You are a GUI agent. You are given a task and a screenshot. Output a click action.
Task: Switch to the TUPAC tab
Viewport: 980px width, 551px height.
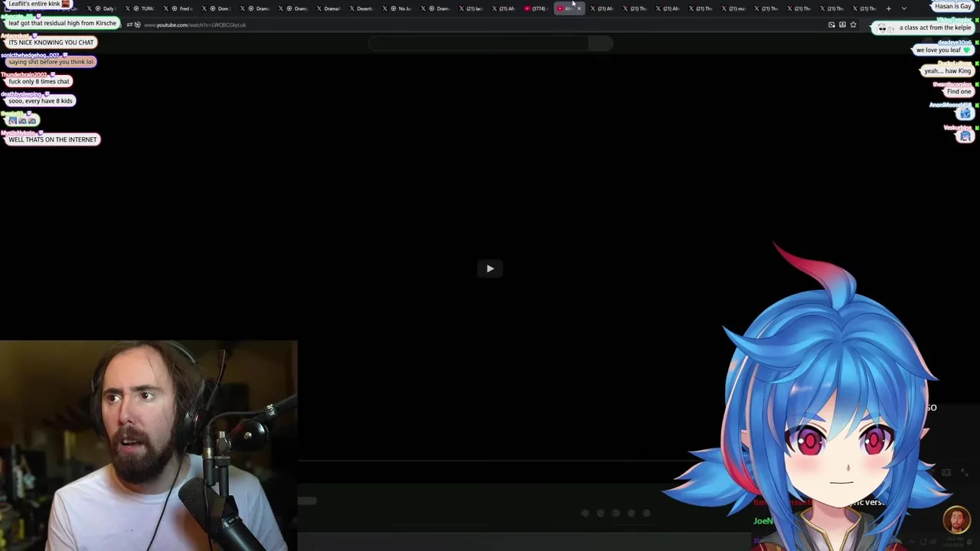[x=141, y=8]
